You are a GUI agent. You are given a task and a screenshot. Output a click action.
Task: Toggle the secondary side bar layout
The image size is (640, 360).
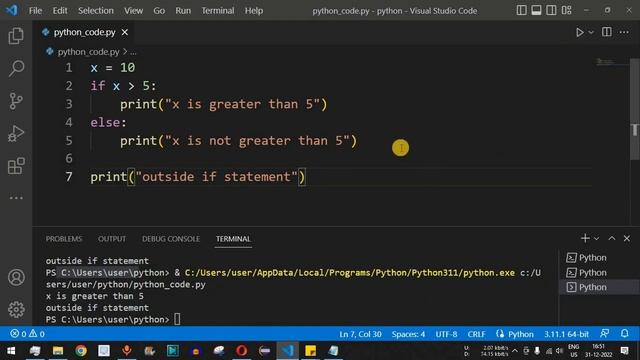point(551,10)
